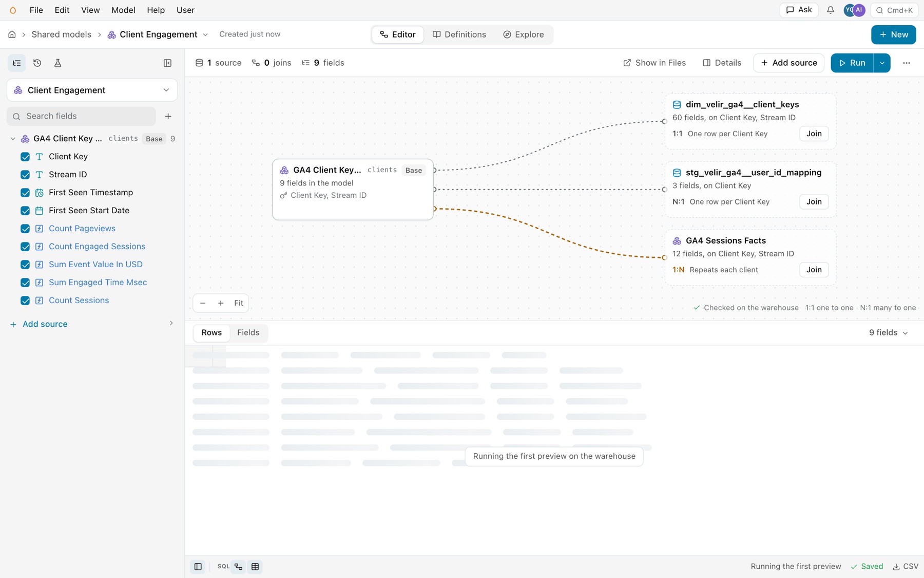Open the more options ellipsis menu
Screen dimensions: 924x578
click(906, 63)
